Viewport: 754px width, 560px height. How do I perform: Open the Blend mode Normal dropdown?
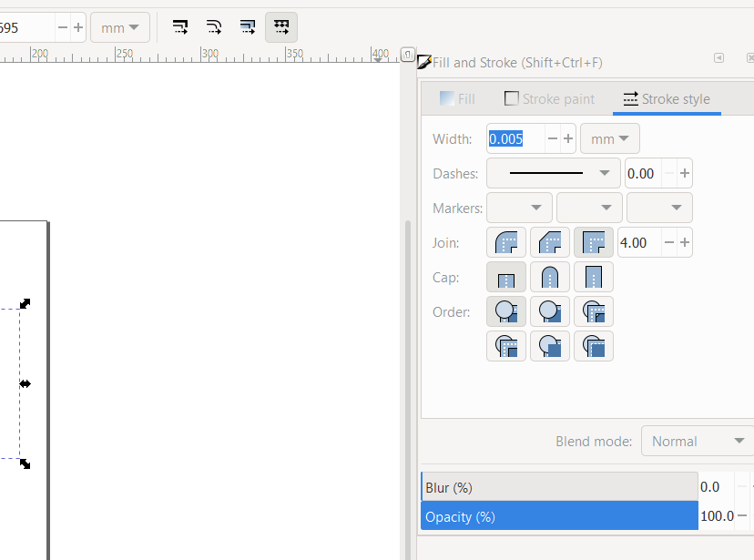(698, 441)
